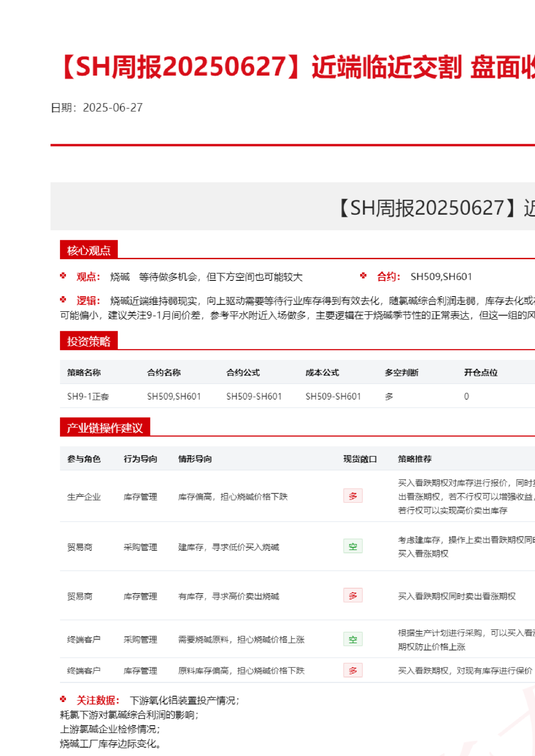
Task: Click the 多 badge in the 生产企业 row
Action: [353, 496]
